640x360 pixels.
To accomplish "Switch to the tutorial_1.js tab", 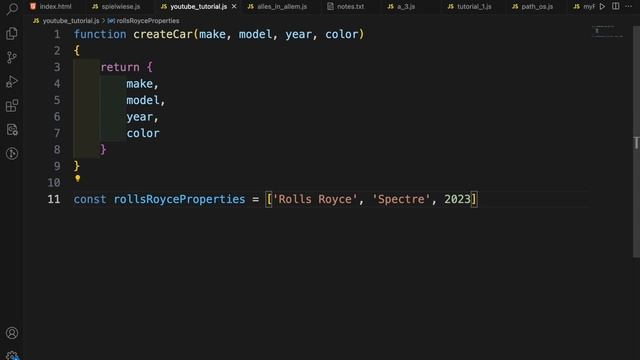I will (469, 7).
